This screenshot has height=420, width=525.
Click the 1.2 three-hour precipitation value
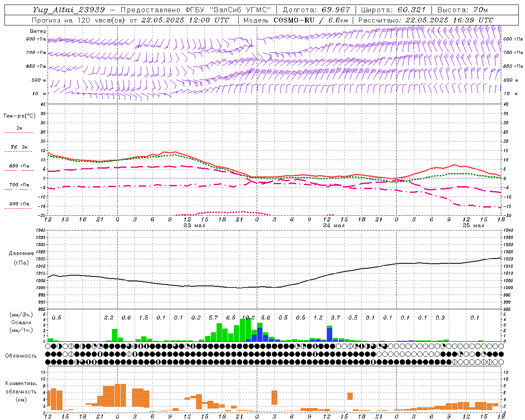coord(318,318)
